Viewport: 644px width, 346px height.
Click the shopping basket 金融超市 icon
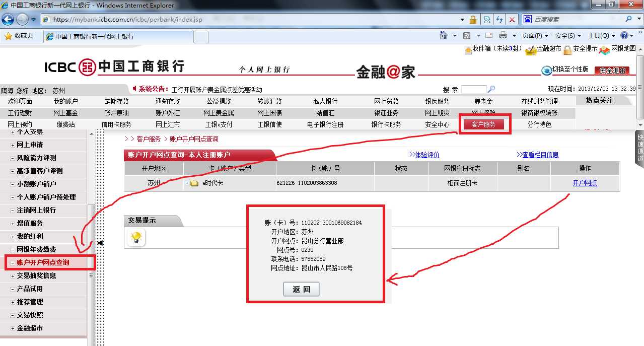click(x=531, y=50)
